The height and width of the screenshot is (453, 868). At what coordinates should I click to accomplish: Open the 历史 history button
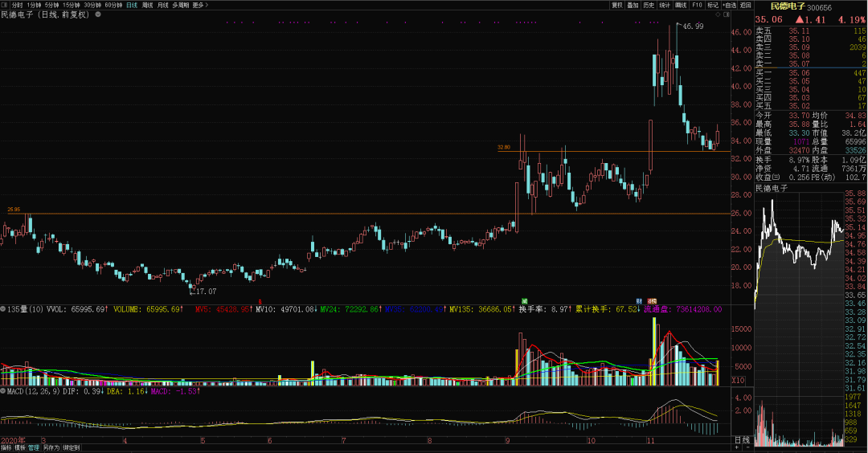(649, 5)
